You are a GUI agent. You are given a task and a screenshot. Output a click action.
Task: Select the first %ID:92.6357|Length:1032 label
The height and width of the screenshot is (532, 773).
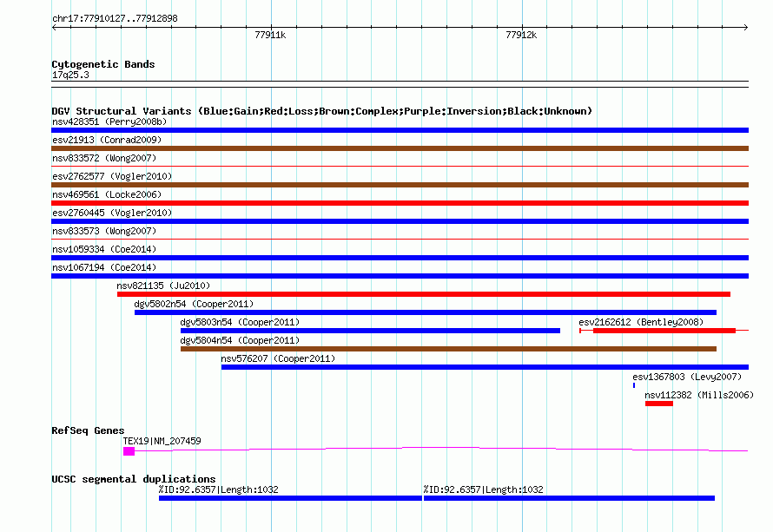(x=218, y=489)
